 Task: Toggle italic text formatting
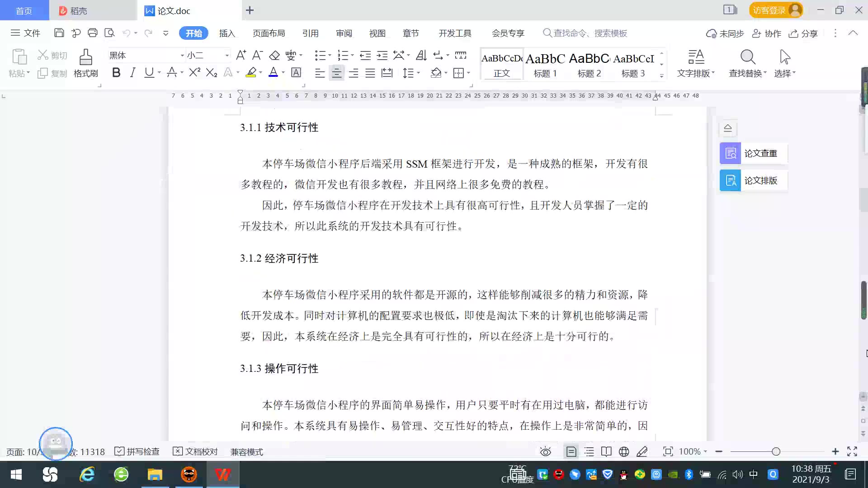(x=132, y=72)
